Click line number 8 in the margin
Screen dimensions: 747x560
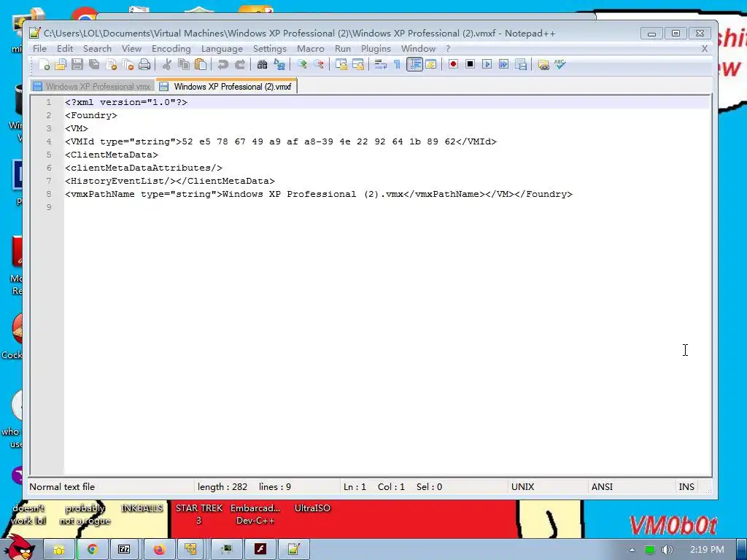pos(49,194)
